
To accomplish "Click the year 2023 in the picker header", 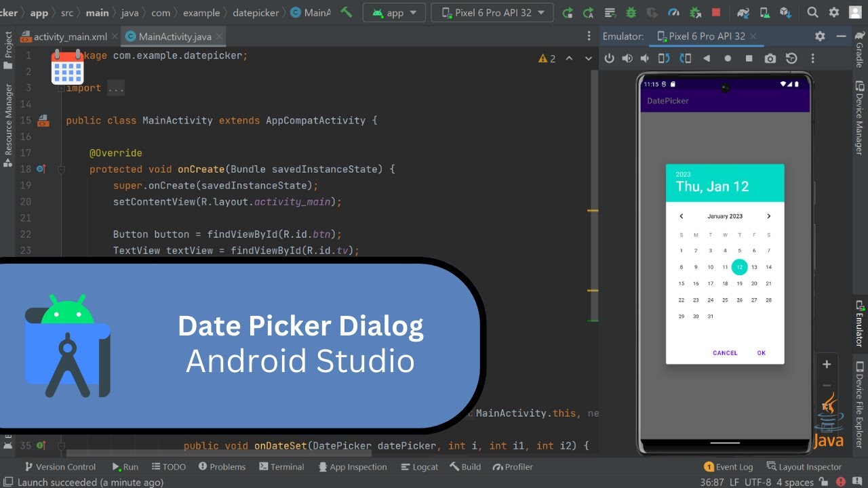I will point(683,174).
